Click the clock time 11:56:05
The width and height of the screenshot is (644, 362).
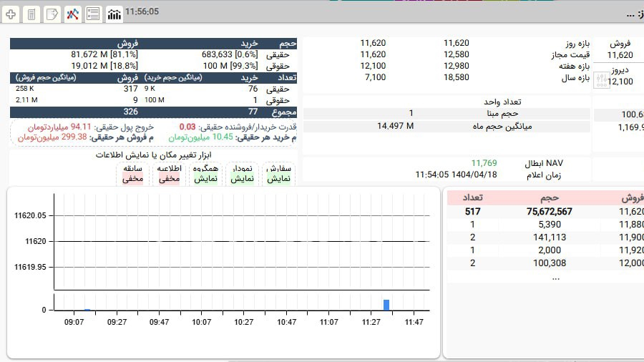tap(142, 11)
